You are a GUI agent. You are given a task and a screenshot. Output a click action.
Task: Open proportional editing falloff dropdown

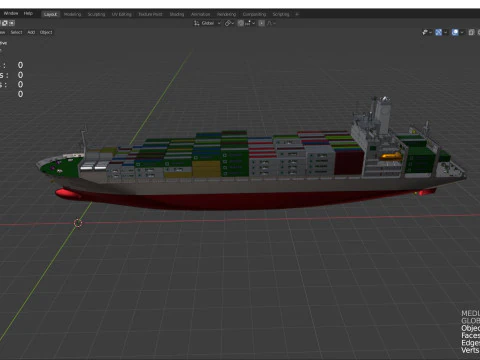pos(271,23)
